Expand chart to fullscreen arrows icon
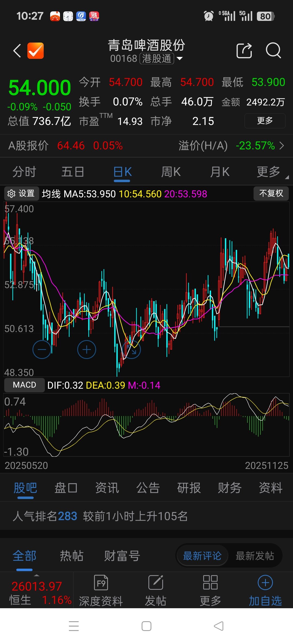This screenshot has width=293, height=644. click(132, 350)
